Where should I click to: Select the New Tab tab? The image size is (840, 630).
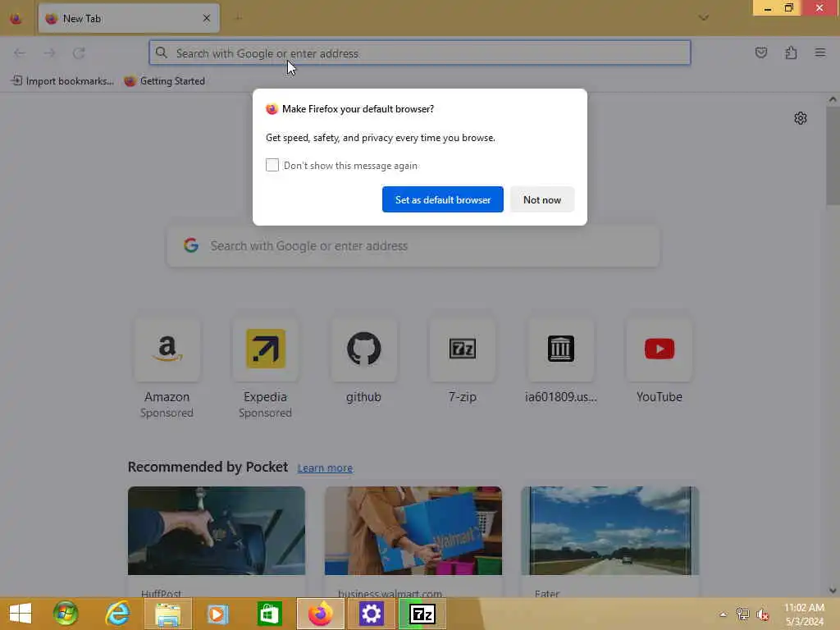(129, 18)
